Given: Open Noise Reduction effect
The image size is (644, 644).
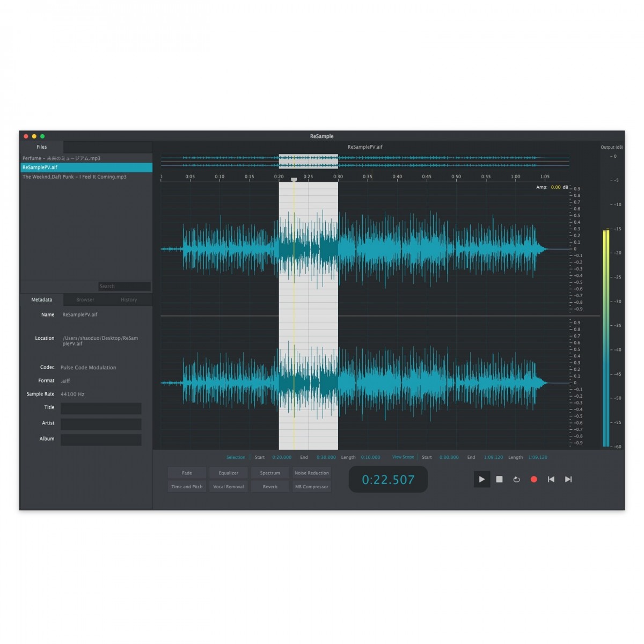Looking at the screenshot, I should 311,473.
